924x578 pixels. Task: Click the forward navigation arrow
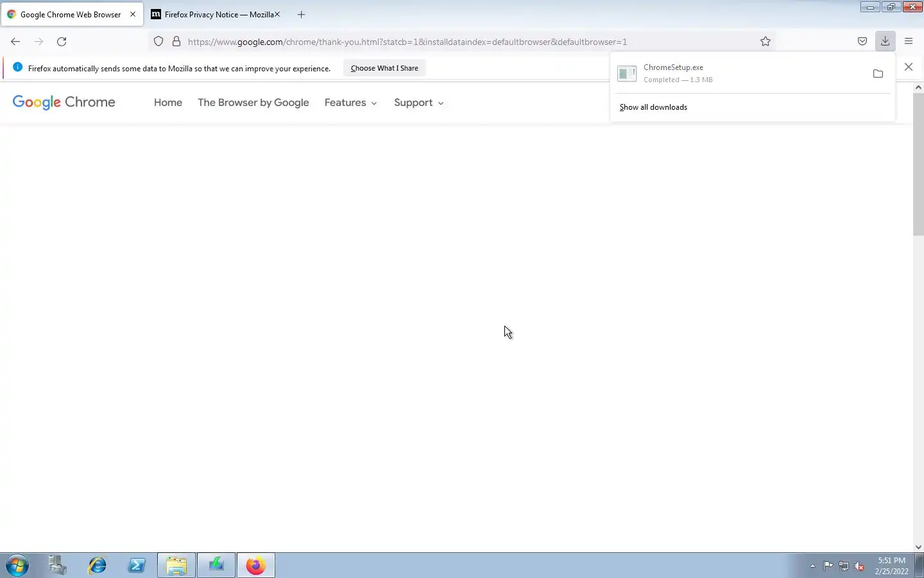tap(38, 42)
